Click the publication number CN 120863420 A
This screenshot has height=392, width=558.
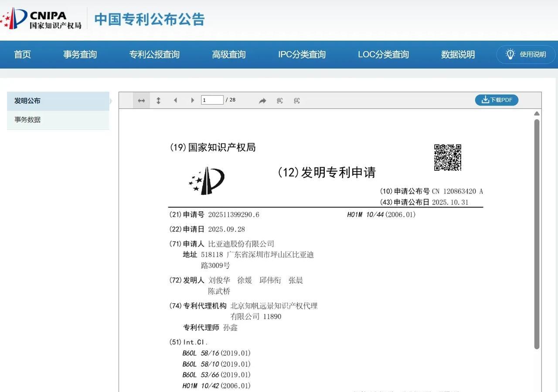(x=457, y=191)
